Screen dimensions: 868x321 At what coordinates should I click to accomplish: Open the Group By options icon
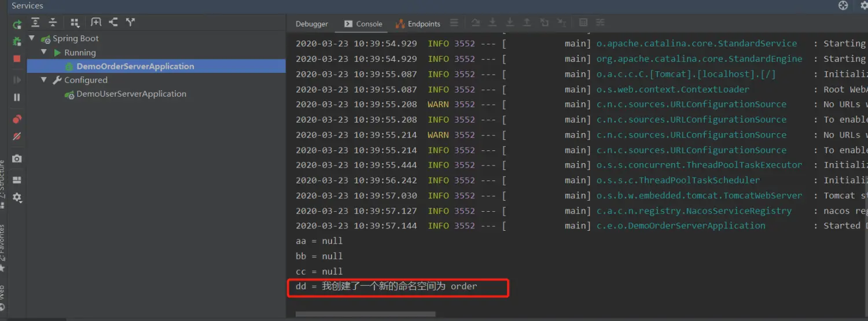[x=75, y=23]
